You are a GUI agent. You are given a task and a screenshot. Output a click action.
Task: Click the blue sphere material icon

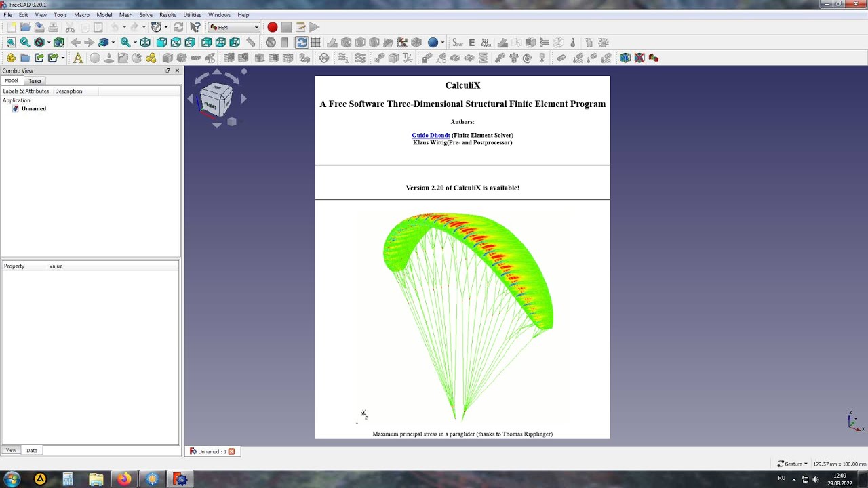433,42
